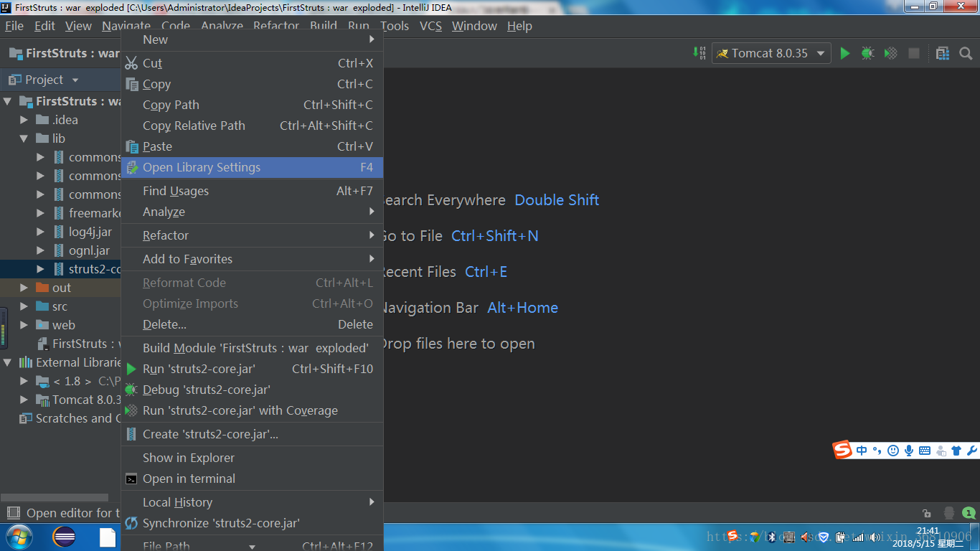Open the Refactor submenu in context menu
Viewport: 980px width, 551px height.
click(252, 235)
